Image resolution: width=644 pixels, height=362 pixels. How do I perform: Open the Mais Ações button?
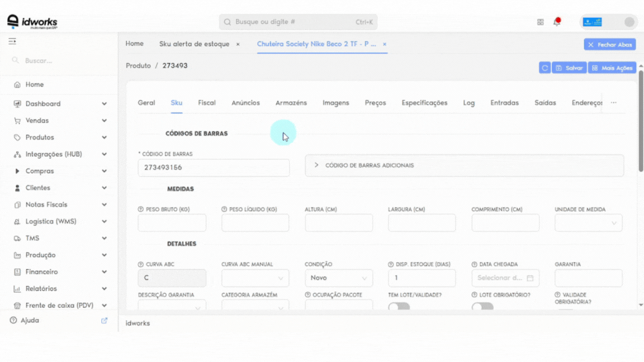612,68
